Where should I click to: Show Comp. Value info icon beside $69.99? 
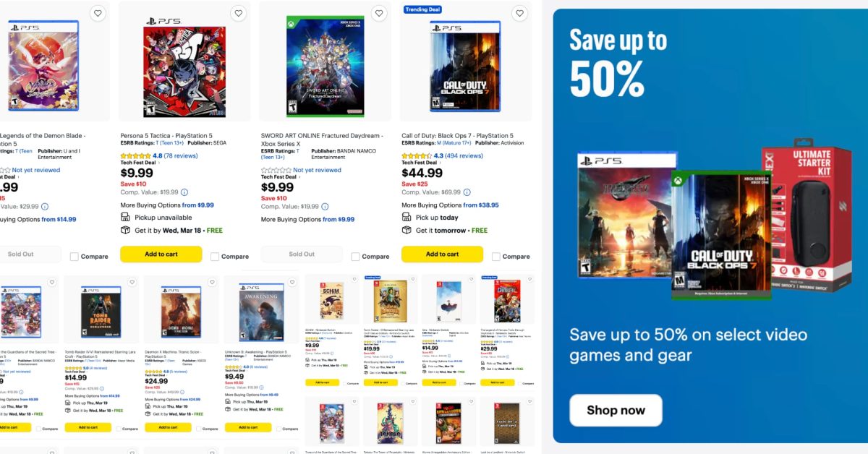[x=467, y=192]
